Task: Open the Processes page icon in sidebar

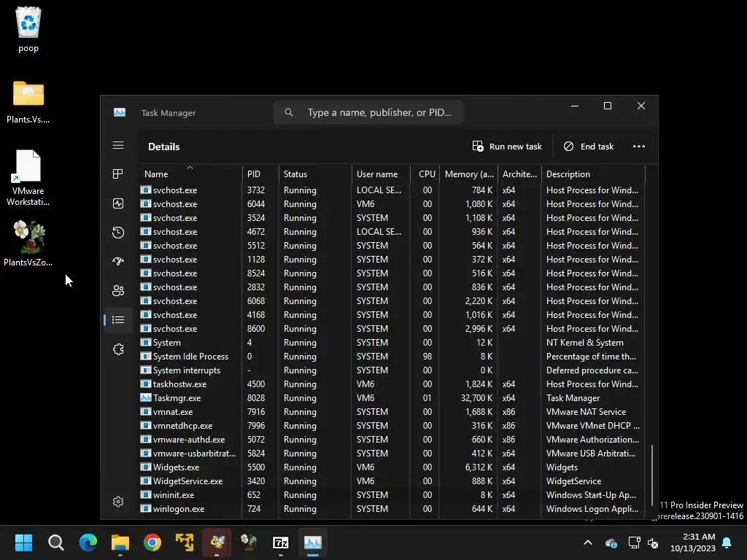Action: (x=117, y=174)
